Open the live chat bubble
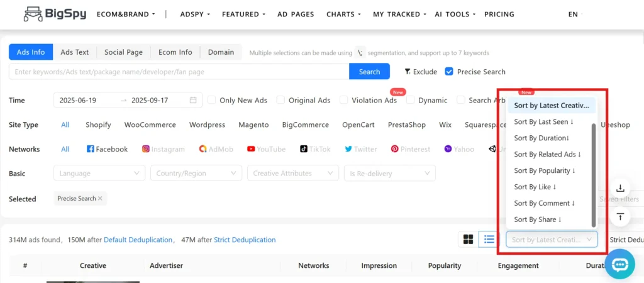This screenshot has width=644, height=283. (x=619, y=265)
